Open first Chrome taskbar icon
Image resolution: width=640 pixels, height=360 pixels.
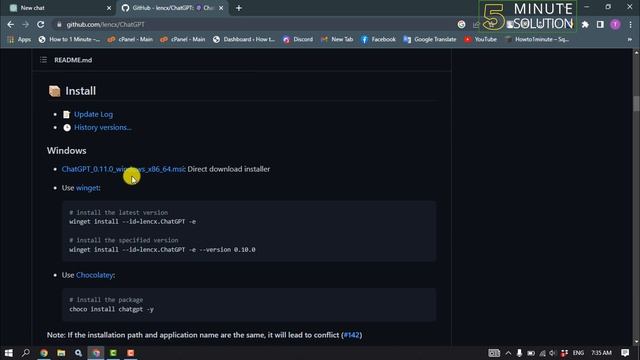tap(44, 353)
